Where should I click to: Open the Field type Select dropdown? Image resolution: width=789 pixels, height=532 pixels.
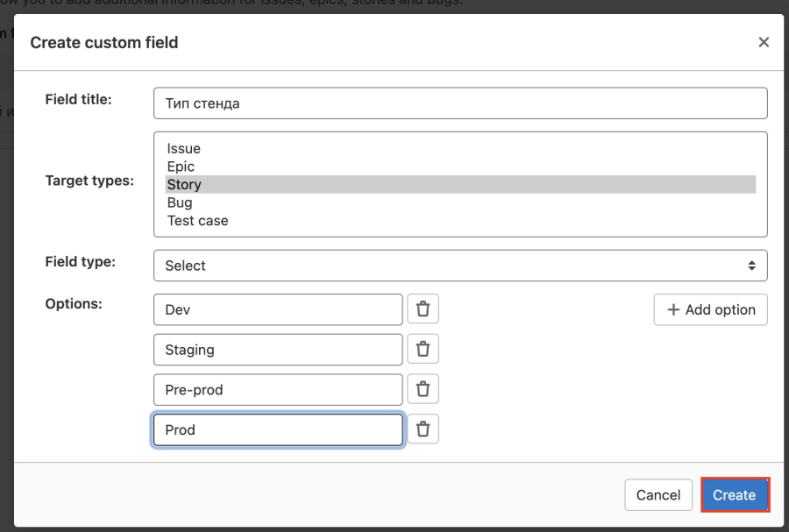coord(460,266)
